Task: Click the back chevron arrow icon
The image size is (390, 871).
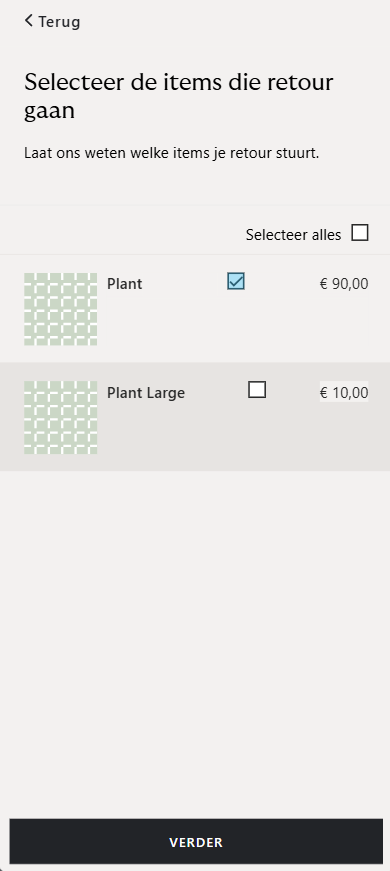Action: tap(29, 21)
